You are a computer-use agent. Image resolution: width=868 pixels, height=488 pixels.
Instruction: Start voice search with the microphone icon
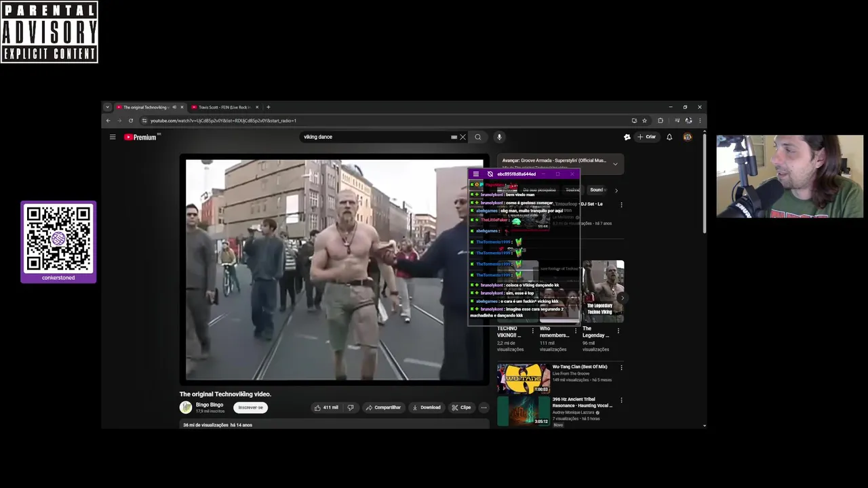[x=499, y=137]
